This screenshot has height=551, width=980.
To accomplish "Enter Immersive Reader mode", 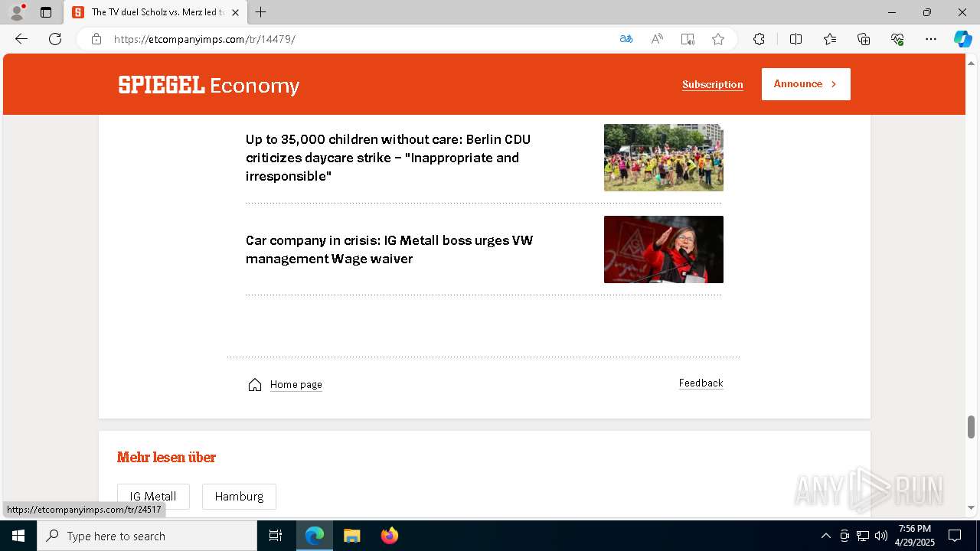I will point(688,39).
